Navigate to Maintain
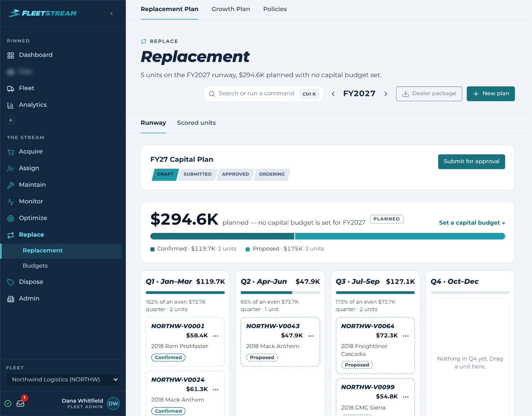This screenshot has width=532, height=416. point(63,185)
